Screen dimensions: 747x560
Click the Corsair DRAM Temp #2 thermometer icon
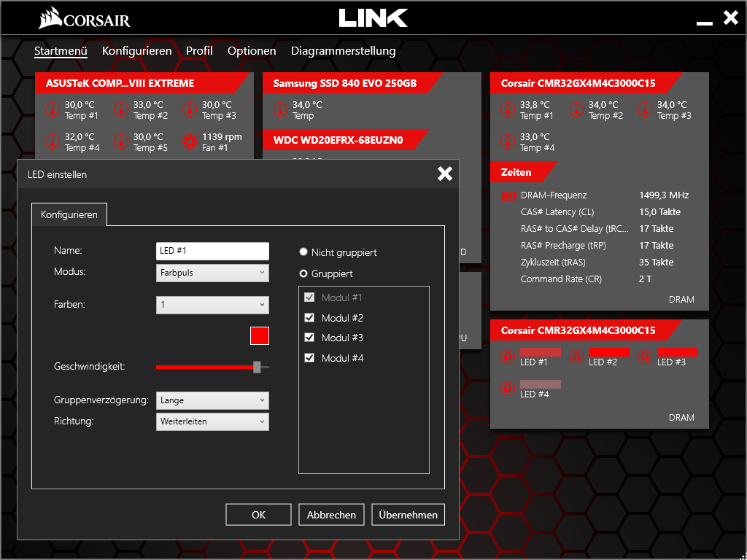(x=576, y=109)
